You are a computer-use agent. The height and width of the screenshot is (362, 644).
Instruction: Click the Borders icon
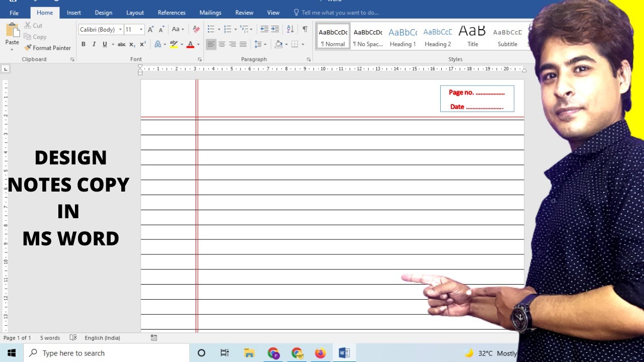click(x=295, y=44)
